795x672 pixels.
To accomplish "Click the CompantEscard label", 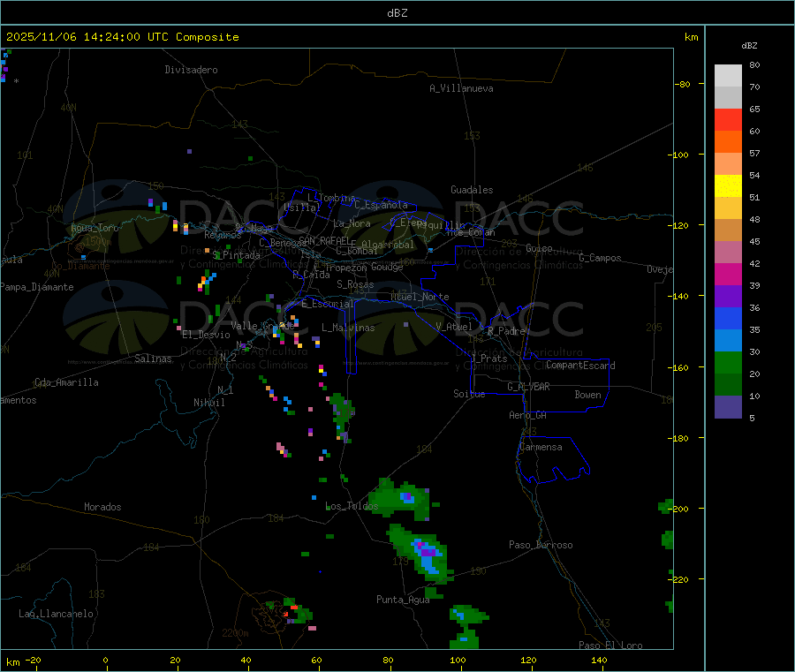I will (x=580, y=366).
